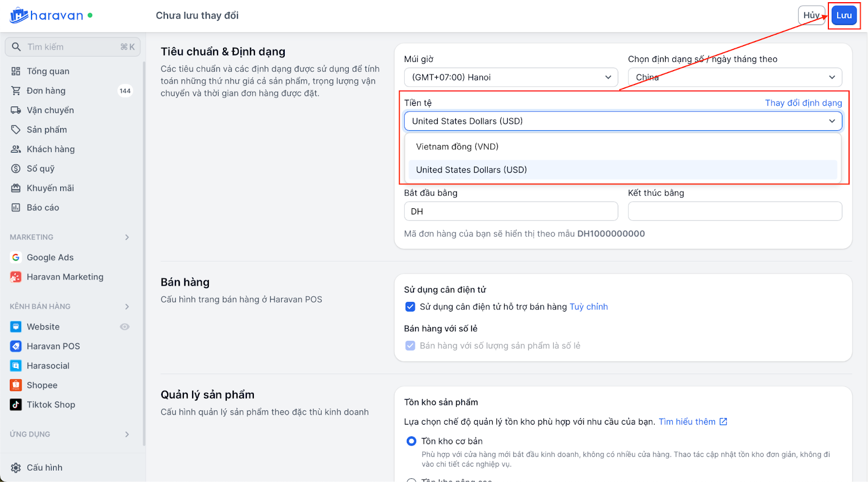Click the Google Ads icon
Viewport: 868px width, 482px height.
(16, 257)
